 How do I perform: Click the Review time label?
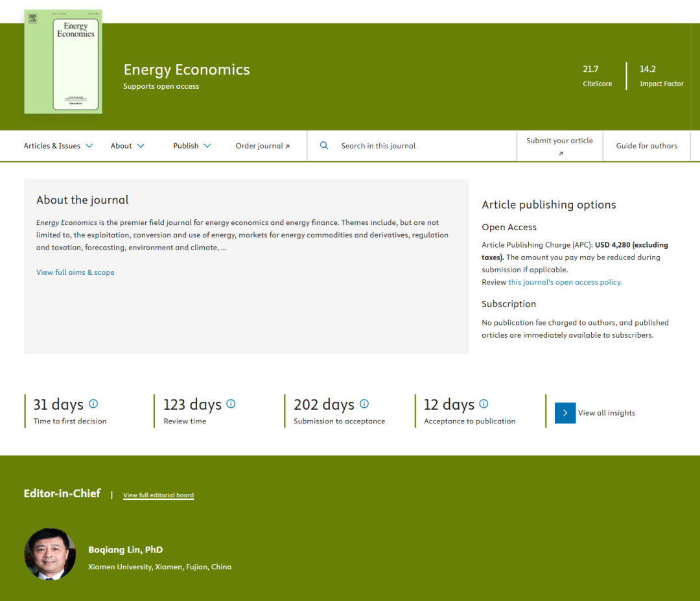click(185, 421)
